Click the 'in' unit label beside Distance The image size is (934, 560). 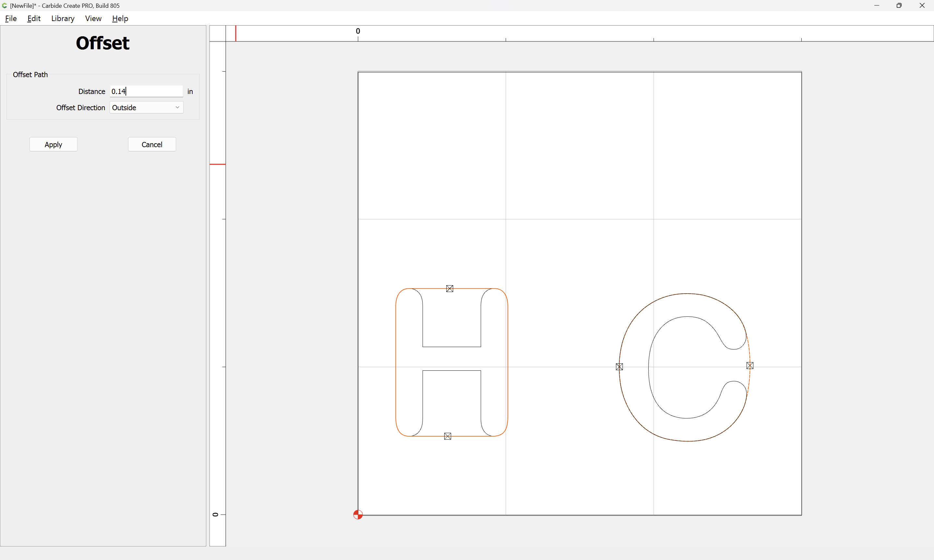pos(190,91)
